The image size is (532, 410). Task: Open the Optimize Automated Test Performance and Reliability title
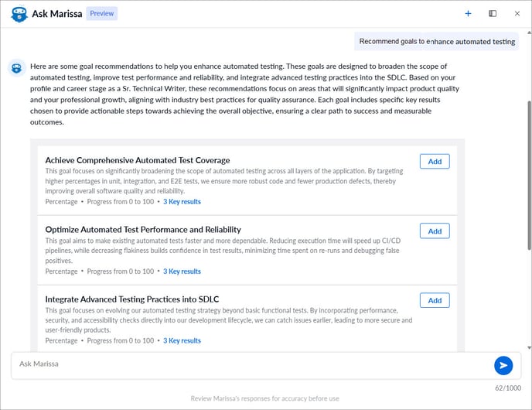pos(143,230)
